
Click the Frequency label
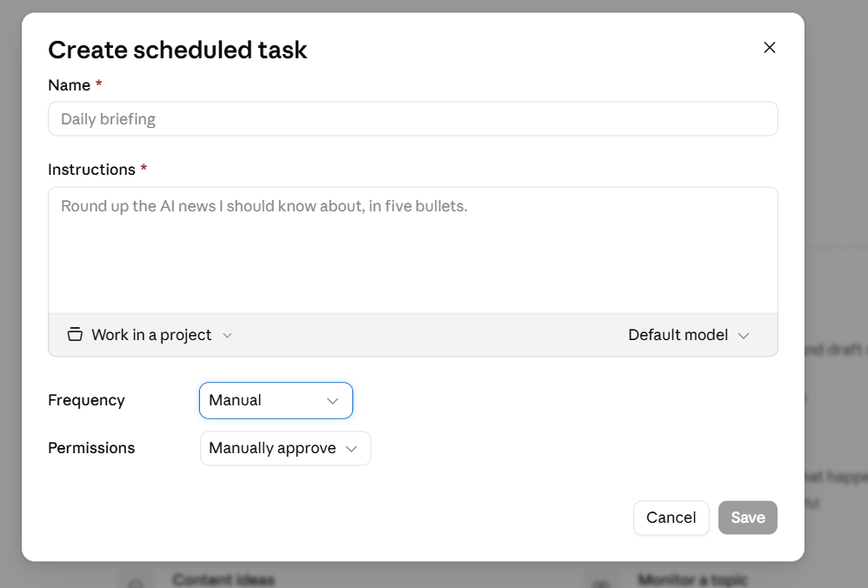[x=86, y=400]
